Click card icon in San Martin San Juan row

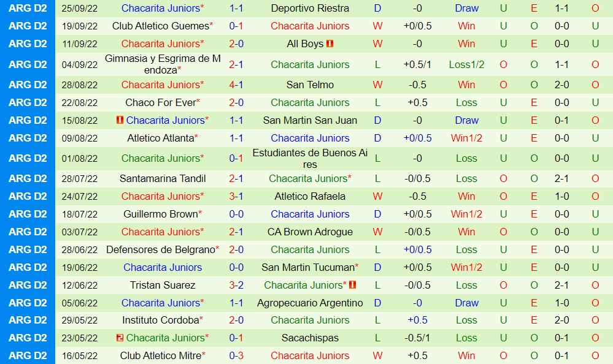click(x=120, y=121)
